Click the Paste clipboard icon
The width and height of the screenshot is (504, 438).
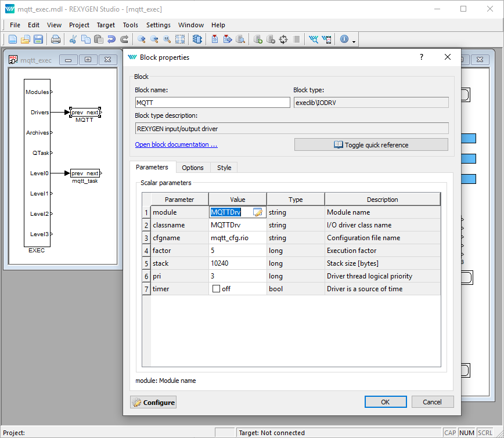(x=99, y=39)
